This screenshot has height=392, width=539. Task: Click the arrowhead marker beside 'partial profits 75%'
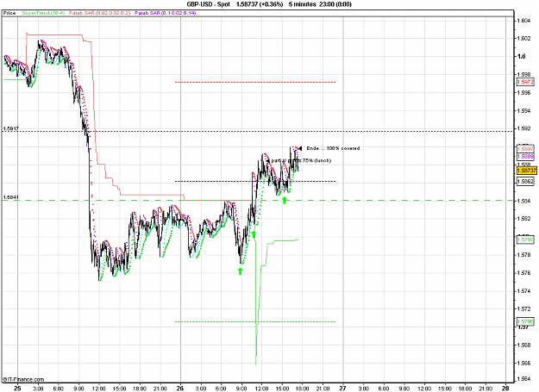click(x=268, y=160)
